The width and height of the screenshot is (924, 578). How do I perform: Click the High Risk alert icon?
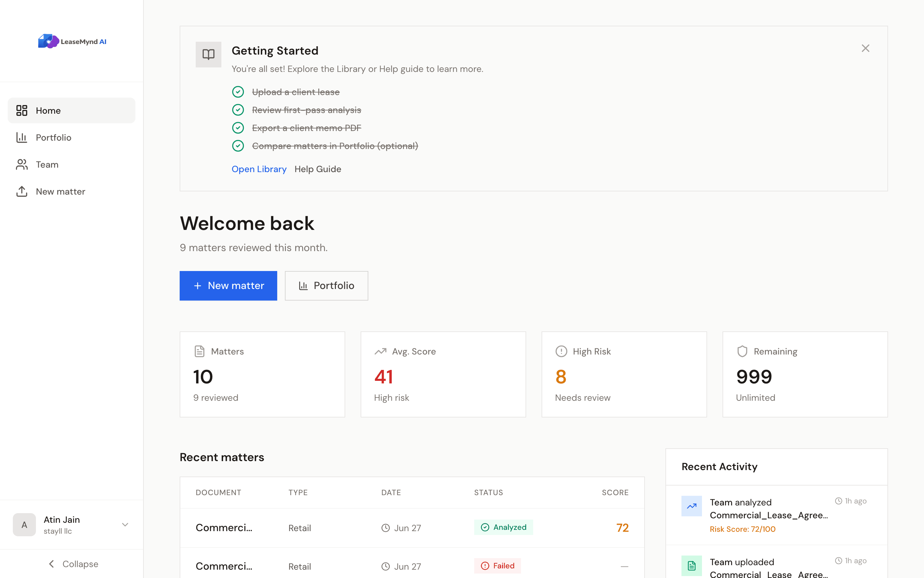tap(561, 351)
